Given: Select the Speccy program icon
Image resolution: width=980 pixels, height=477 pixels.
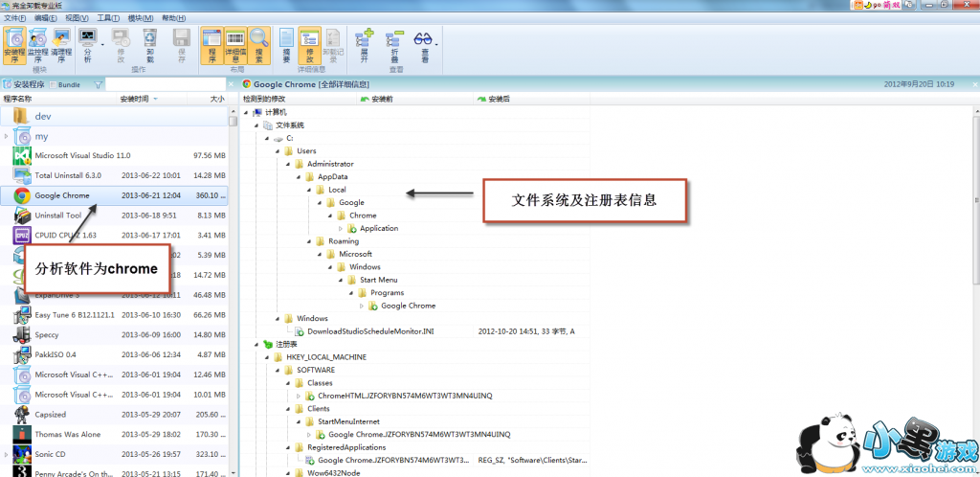Looking at the screenshot, I should click(x=22, y=334).
